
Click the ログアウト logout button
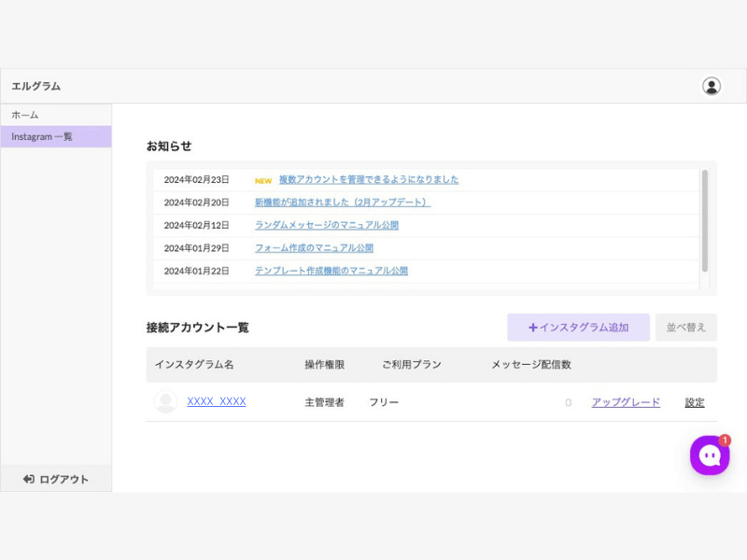(x=56, y=479)
